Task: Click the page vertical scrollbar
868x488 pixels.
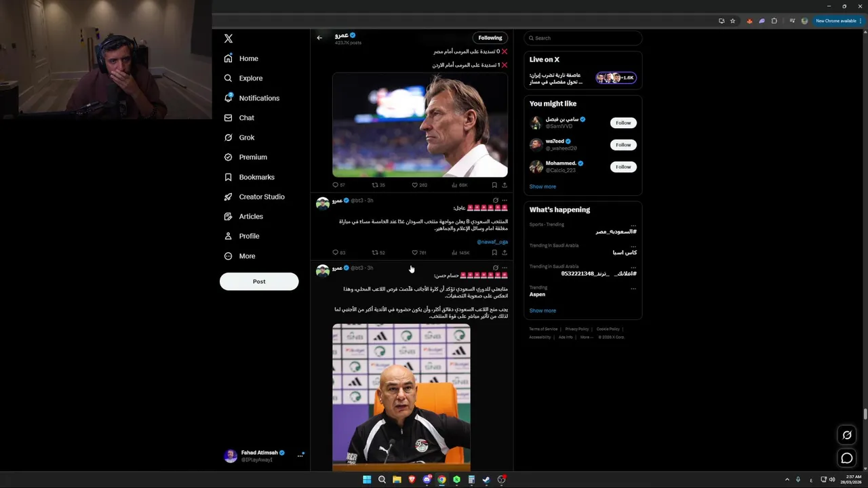Action: click(x=865, y=415)
